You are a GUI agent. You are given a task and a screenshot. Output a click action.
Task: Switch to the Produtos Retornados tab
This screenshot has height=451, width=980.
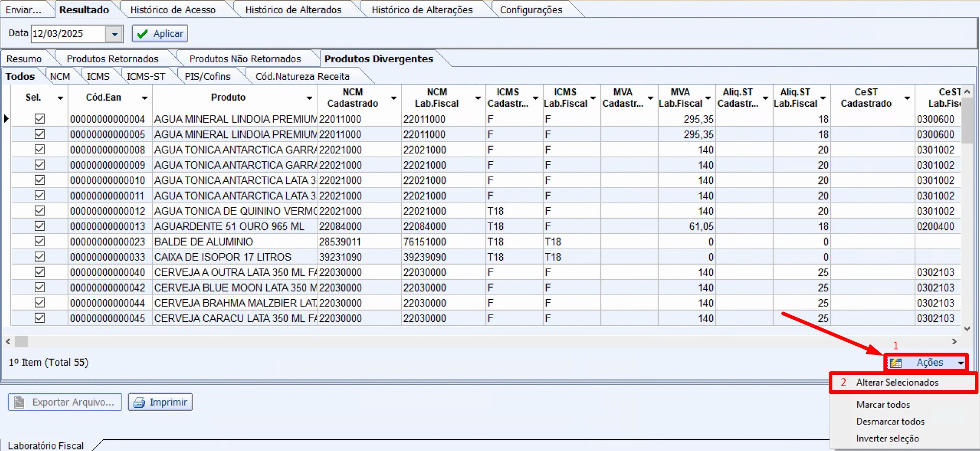(112, 59)
